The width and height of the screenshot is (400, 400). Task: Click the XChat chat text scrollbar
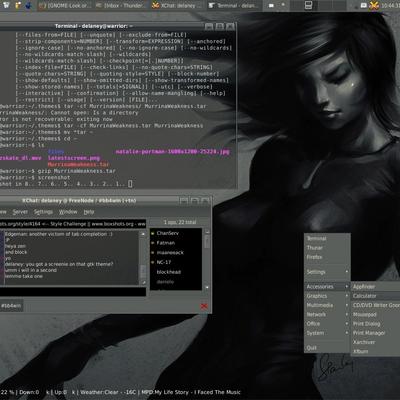tap(143, 258)
